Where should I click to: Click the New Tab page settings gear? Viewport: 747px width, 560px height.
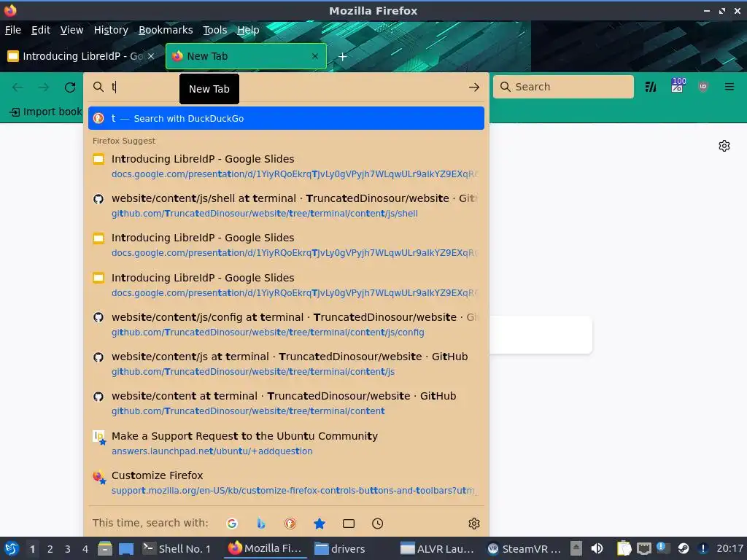click(x=724, y=146)
